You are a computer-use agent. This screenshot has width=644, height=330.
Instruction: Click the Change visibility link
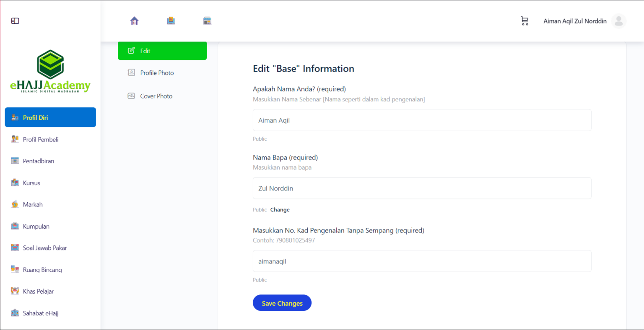280,210
